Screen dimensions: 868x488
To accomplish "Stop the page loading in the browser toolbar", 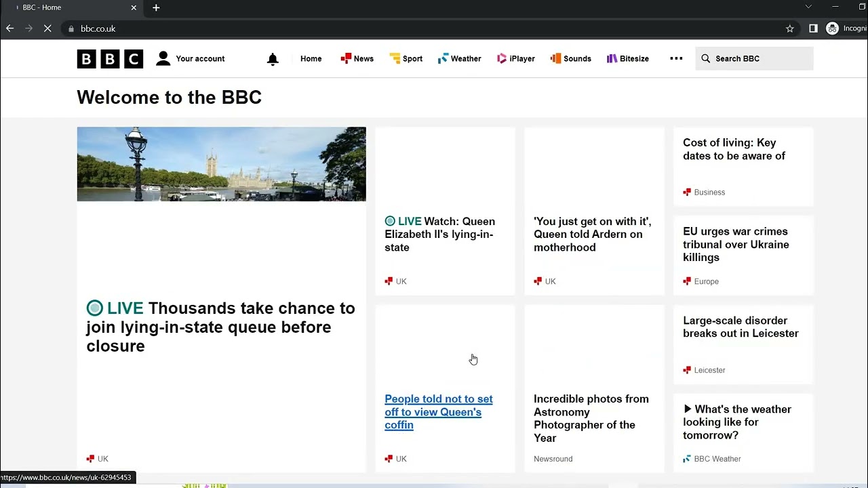I will (47, 28).
